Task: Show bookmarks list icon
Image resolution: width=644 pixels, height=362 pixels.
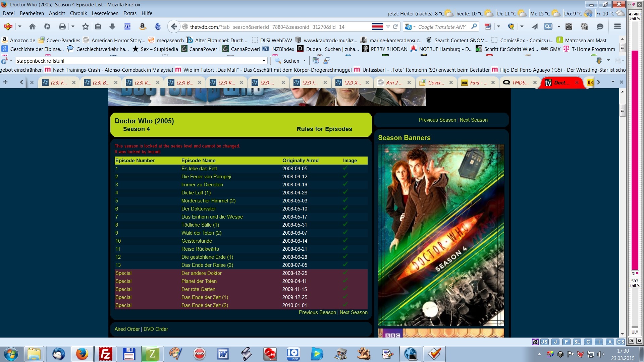Action: (x=98, y=26)
